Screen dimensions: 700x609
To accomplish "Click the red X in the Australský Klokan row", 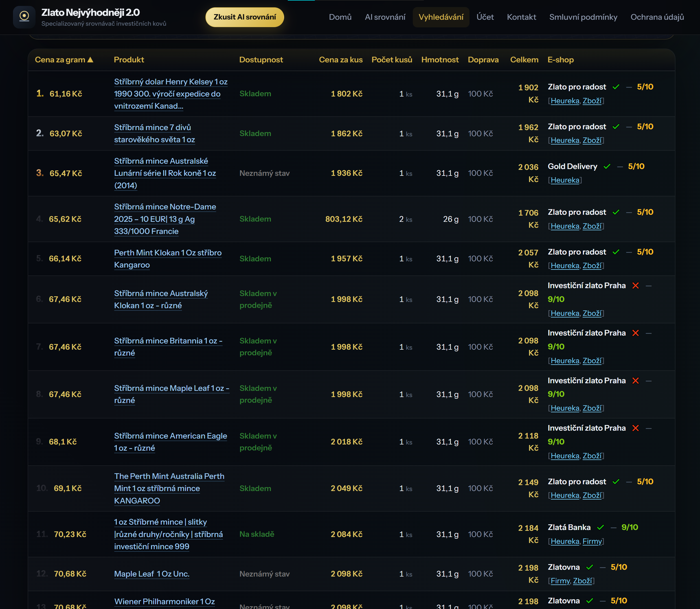I will click(635, 286).
